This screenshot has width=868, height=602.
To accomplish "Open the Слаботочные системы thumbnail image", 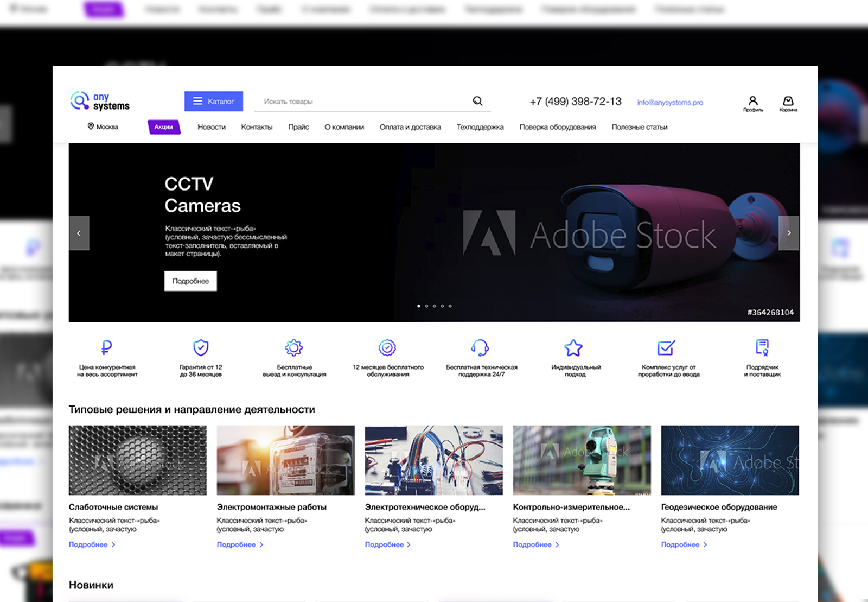I will point(138,460).
